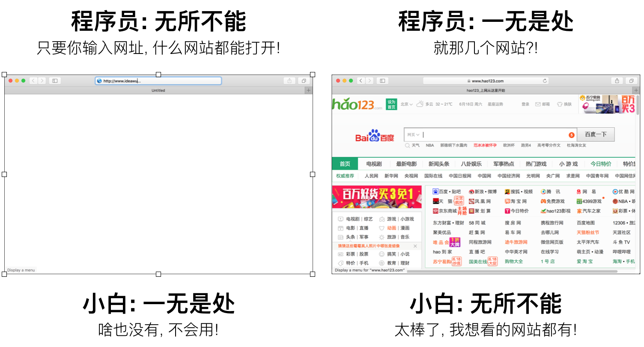The width and height of the screenshot is (644, 347).
Task: Click the 登录 link
Action: click(x=525, y=104)
